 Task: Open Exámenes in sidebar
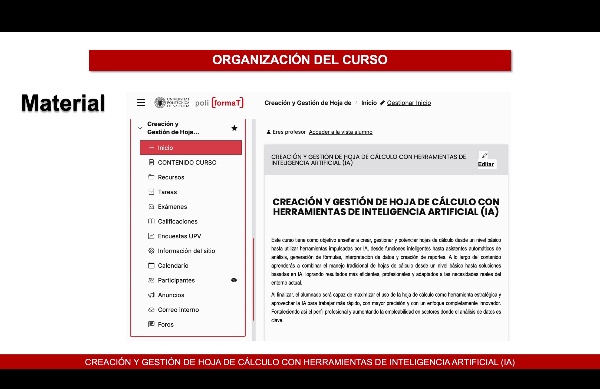coord(172,207)
